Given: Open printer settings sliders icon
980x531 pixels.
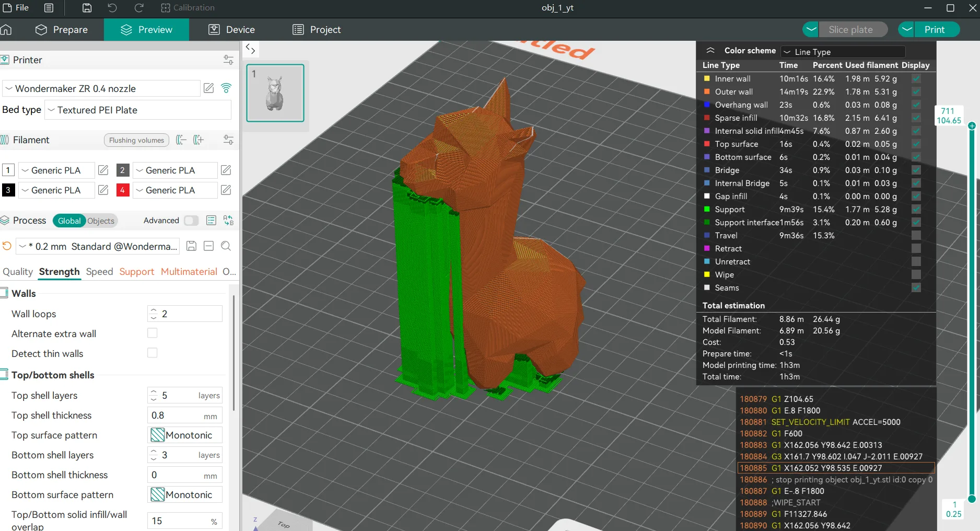Looking at the screenshot, I should (x=228, y=60).
